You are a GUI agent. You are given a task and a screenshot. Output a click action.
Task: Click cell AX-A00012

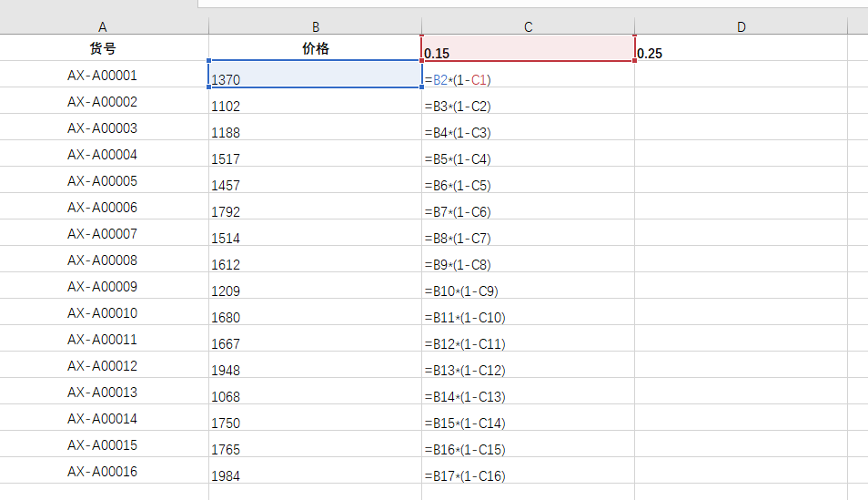[103, 366]
